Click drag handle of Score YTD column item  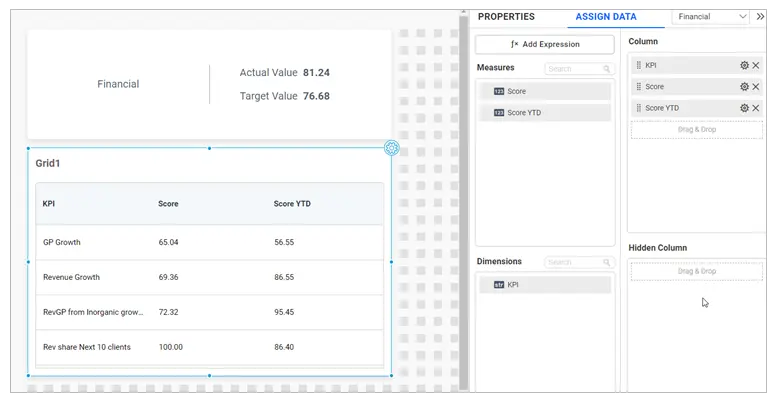tap(639, 108)
